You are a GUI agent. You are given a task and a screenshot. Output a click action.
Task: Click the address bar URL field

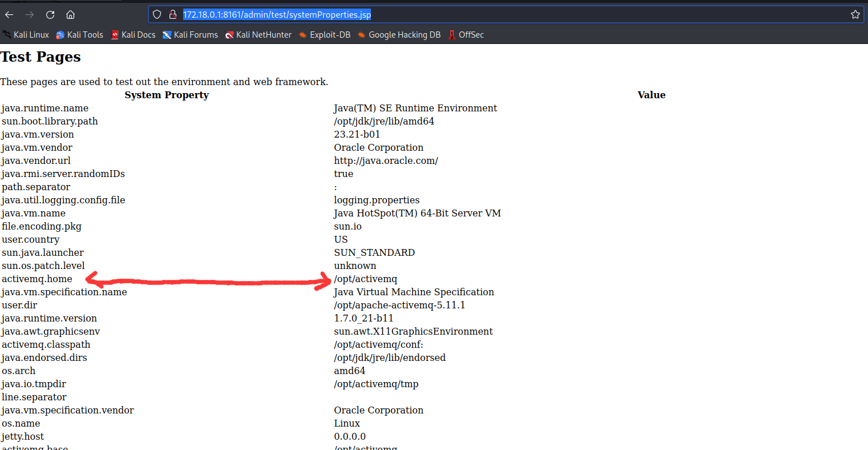click(x=507, y=14)
